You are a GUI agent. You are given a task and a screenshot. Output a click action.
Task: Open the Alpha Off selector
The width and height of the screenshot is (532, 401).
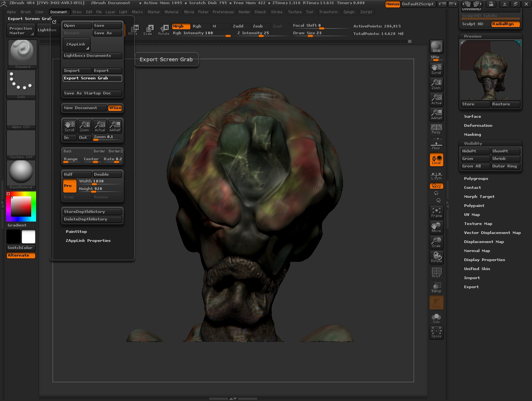(x=21, y=114)
